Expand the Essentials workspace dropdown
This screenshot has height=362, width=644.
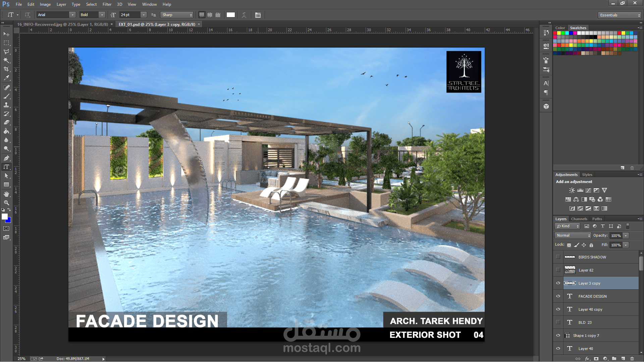coord(619,15)
